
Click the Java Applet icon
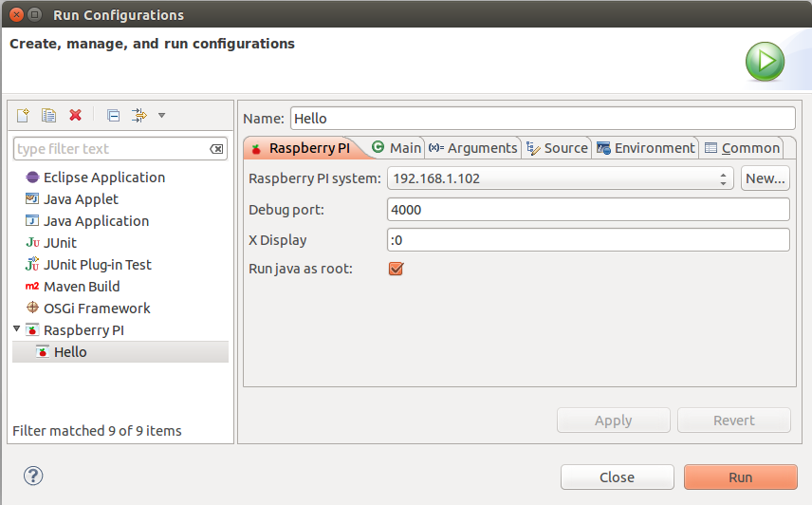(32, 198)
